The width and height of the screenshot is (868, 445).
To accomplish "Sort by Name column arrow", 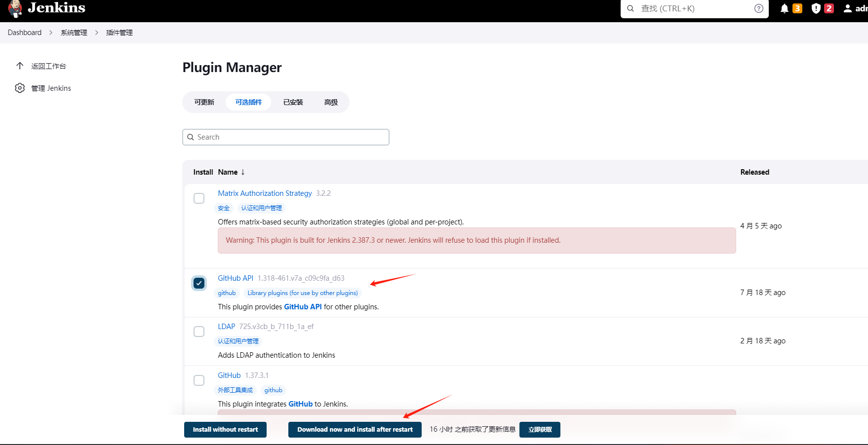I will pos(243,172).
